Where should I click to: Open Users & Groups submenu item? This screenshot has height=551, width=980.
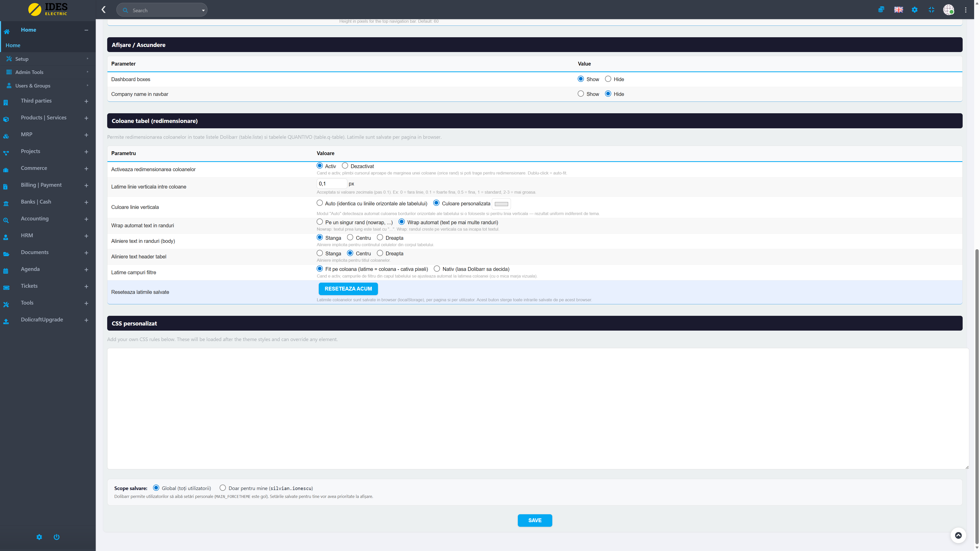click(33, 85)
